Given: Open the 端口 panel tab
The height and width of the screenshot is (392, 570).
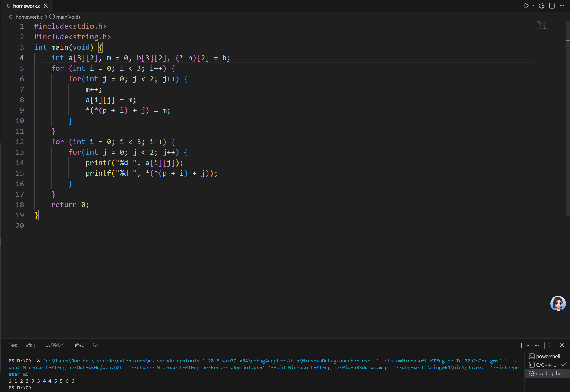Looking at the screenshot, I should coord(97,345).
